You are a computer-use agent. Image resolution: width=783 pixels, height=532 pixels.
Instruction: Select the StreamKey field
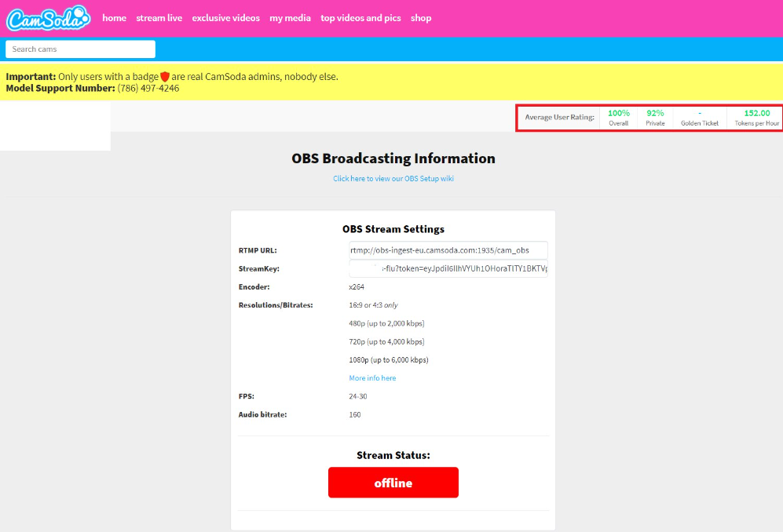[448, 268]
